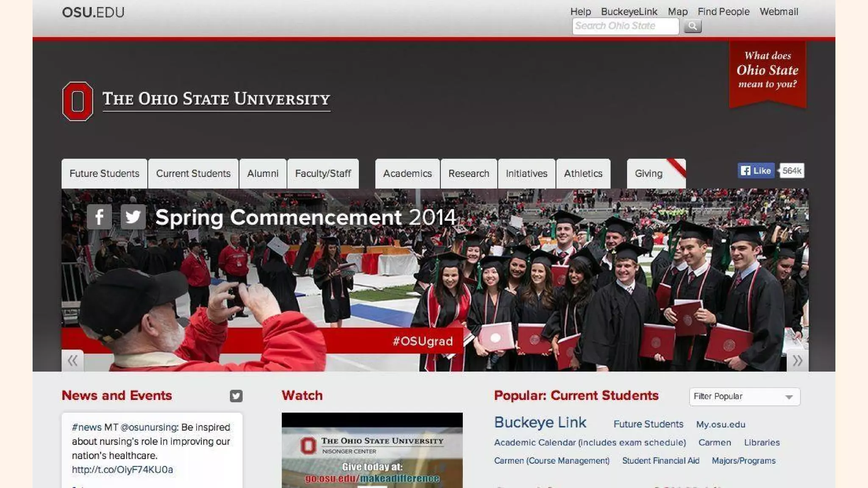Switch to the Athletics tab

tap(583, 174)
